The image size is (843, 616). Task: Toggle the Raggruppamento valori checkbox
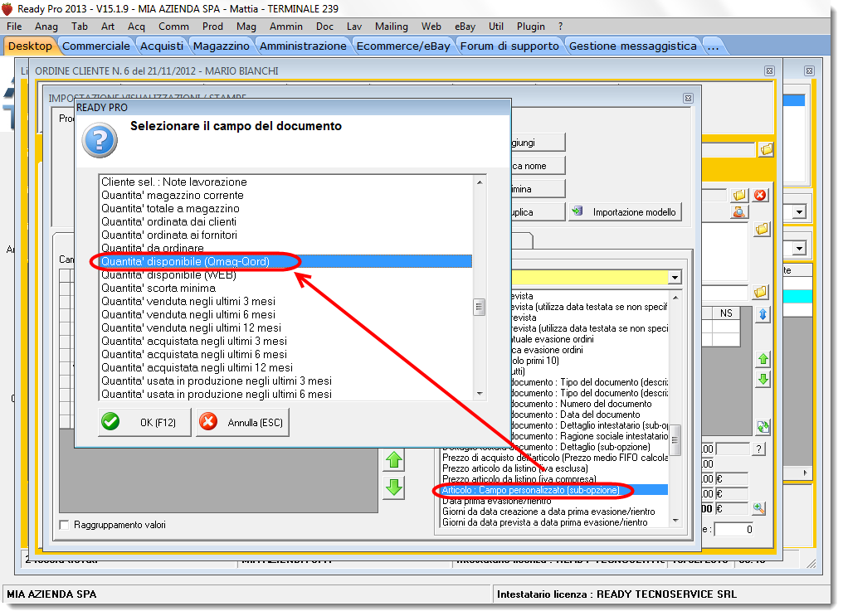click(64, 525)
